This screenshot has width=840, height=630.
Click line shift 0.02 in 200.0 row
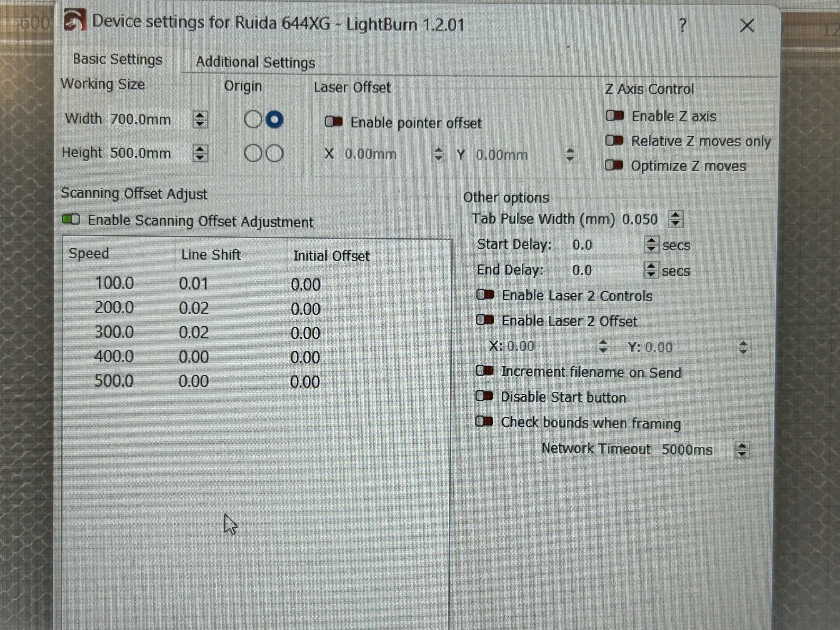pyautogui.click(x=194, y=308)
